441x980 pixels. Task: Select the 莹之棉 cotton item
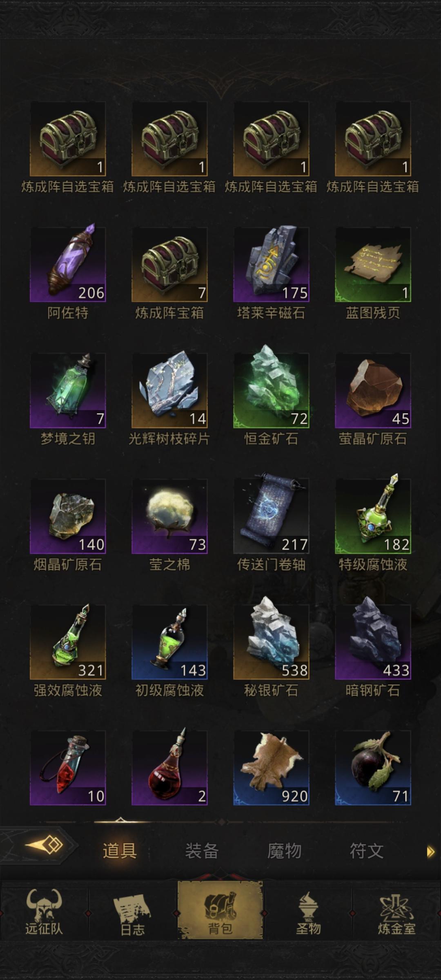169,516
